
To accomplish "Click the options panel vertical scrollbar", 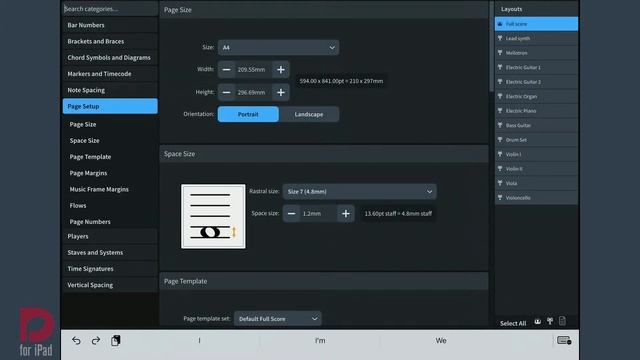I will 491,47.
